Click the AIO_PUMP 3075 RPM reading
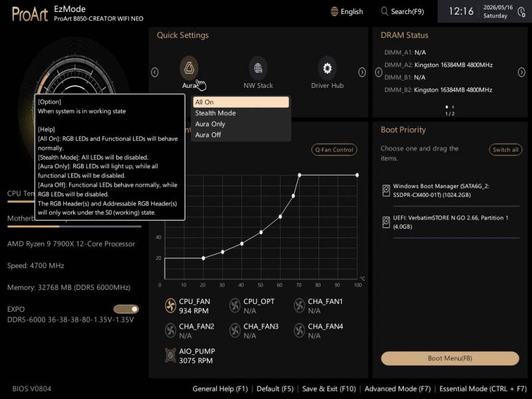The width and height of the screenshot is (532, 399). pyautogui.click(x=196, y=360)
